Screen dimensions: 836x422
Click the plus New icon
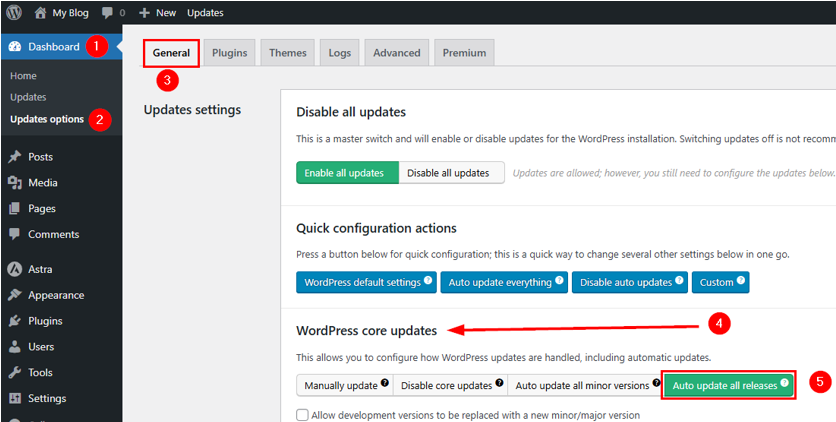[x=144, y=13]
